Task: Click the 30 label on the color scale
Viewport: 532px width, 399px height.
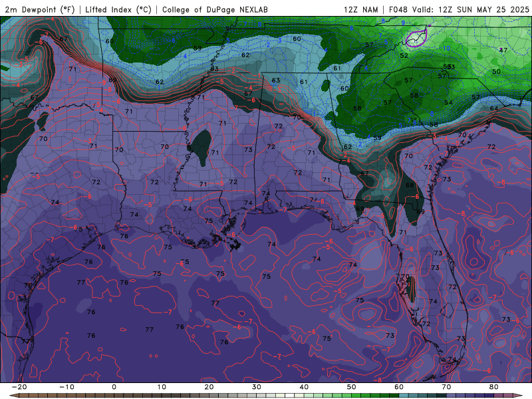Action: pos(257,387)
